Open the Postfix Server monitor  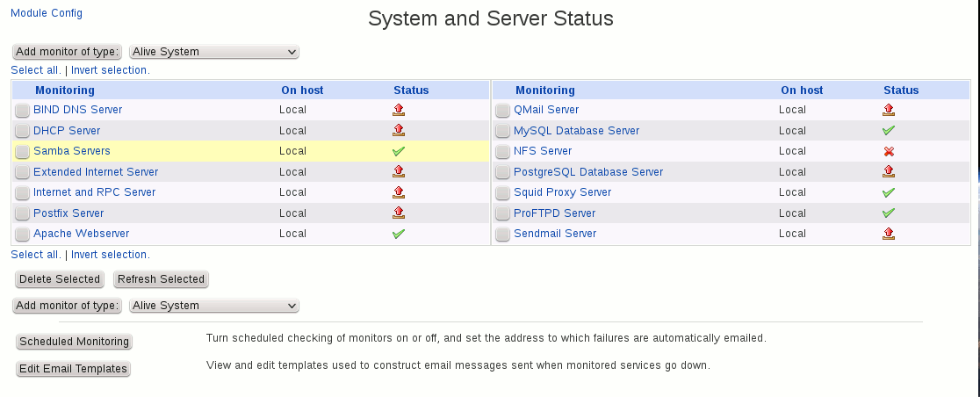(x=68, y=213)
